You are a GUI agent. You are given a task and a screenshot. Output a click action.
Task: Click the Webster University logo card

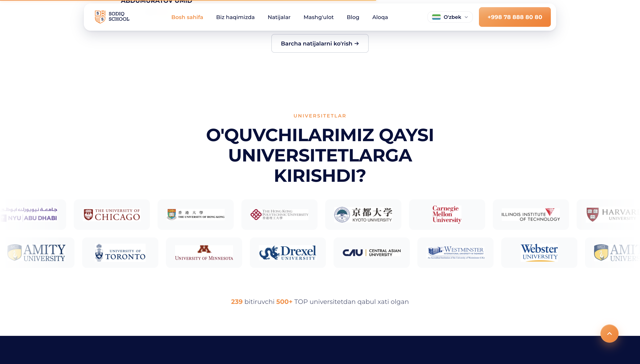coord(539,252)
